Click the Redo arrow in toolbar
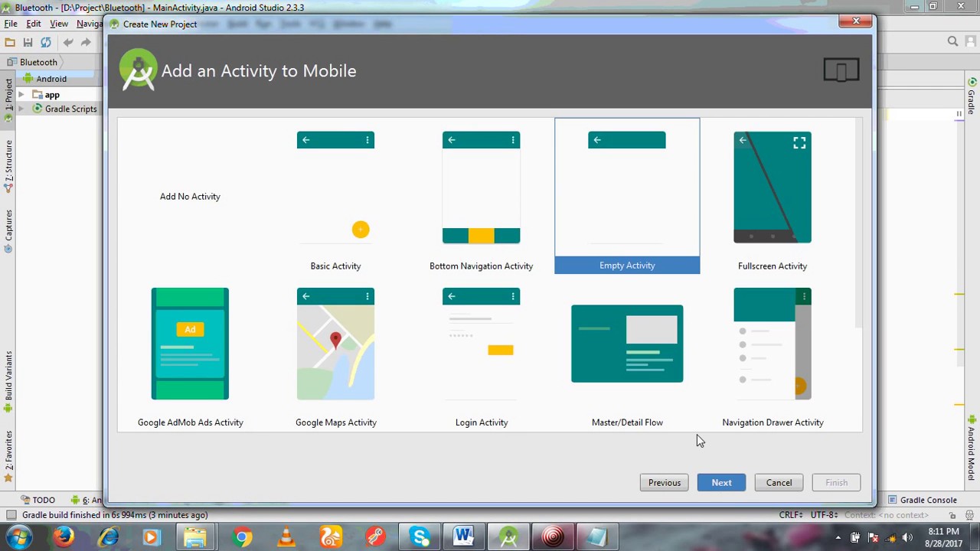The image size is (980, 551). [x=86, y=43]
